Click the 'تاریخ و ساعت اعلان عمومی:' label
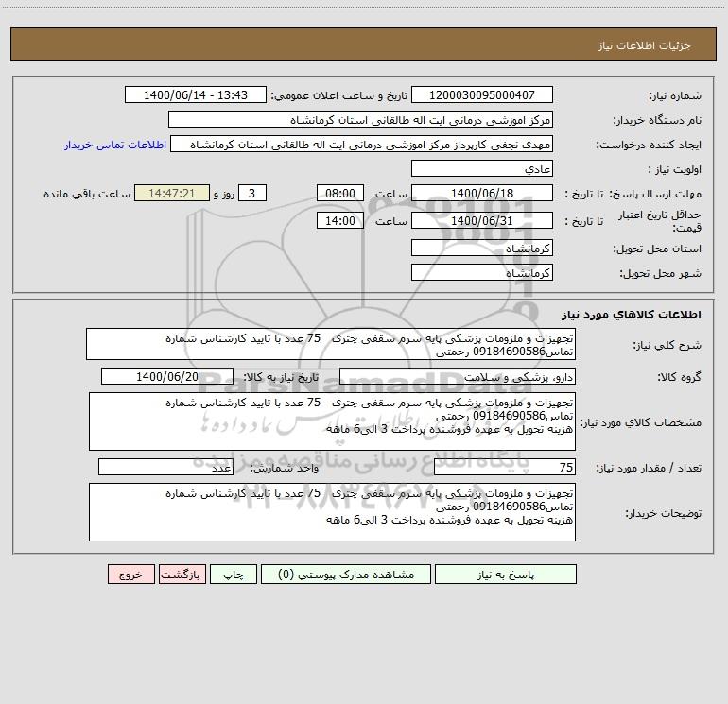 tap(339, 95)
